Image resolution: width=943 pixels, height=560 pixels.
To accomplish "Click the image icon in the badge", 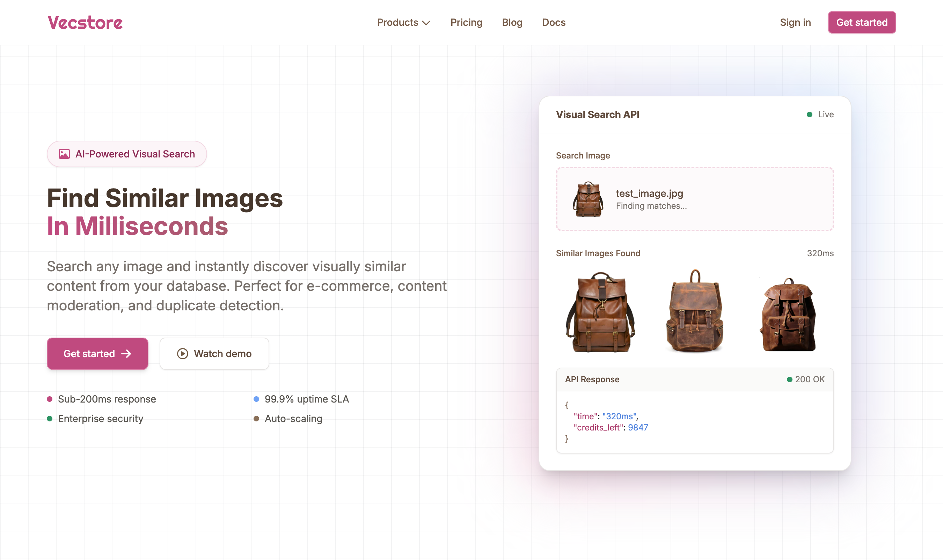I will pyautogui.click(x=64, y=154).
